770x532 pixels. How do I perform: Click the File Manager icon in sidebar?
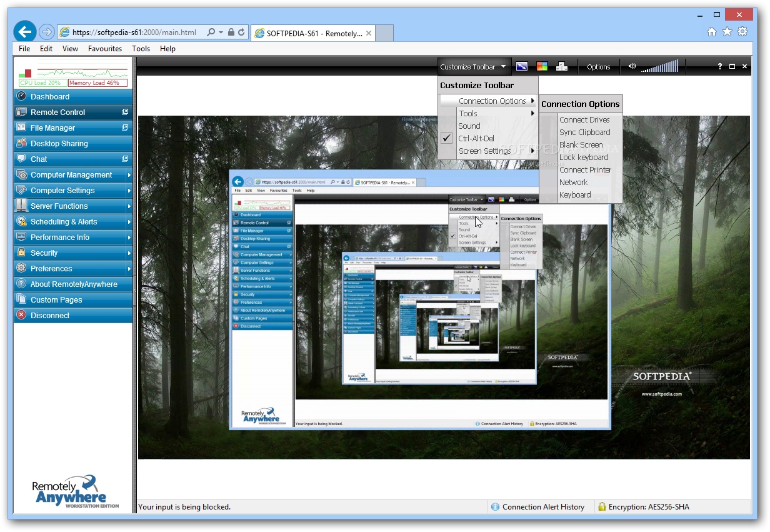click(x=22, y=128)
